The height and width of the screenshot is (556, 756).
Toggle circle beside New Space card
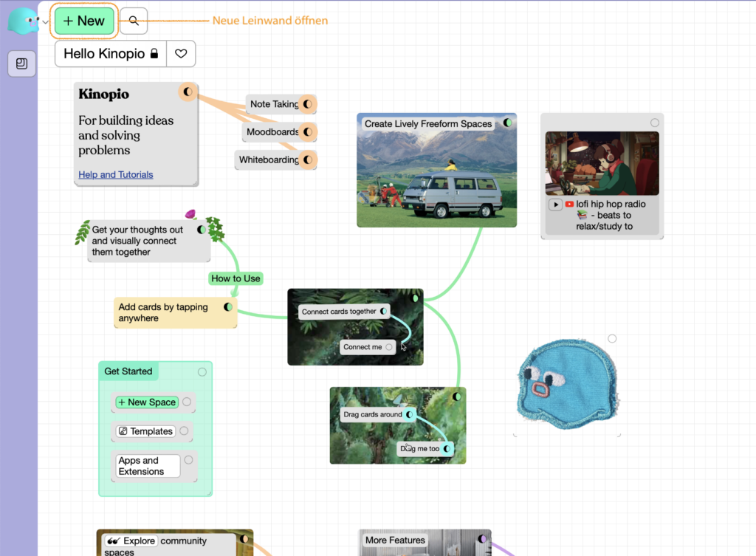pos(187,402)
